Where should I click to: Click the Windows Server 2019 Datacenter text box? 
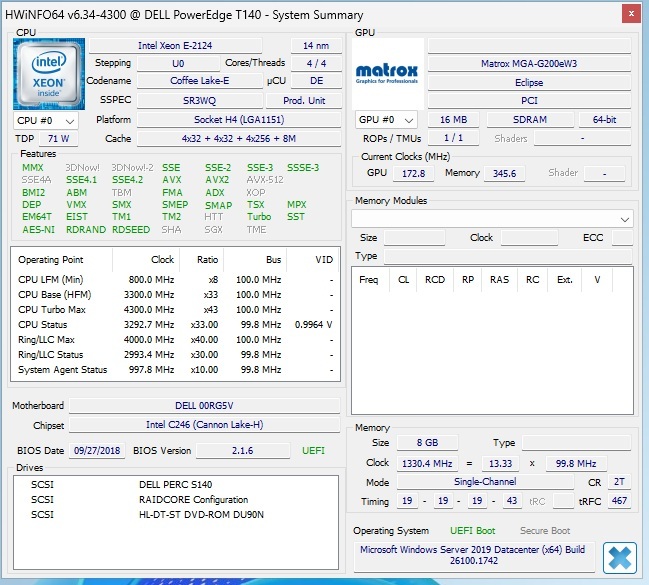tap(475, 557)
